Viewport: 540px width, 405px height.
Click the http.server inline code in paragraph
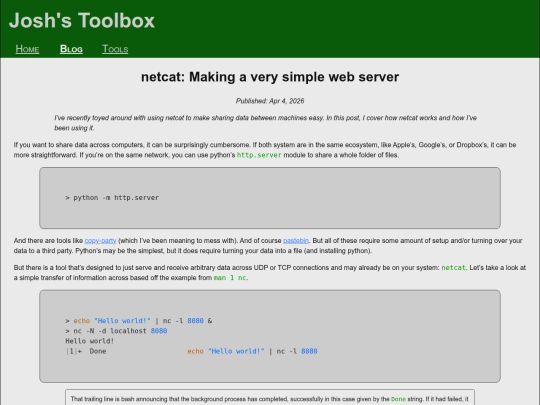pos(259,155)
